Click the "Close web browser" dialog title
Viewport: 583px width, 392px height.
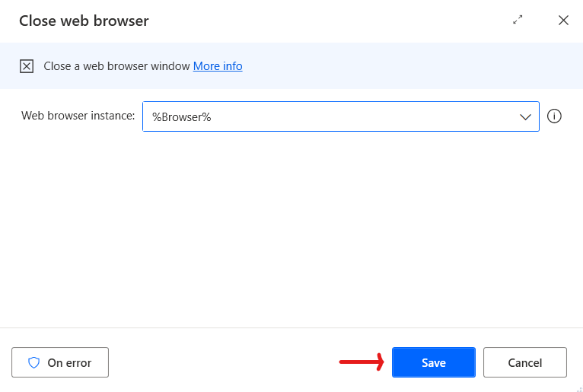(x=84, y=21)
